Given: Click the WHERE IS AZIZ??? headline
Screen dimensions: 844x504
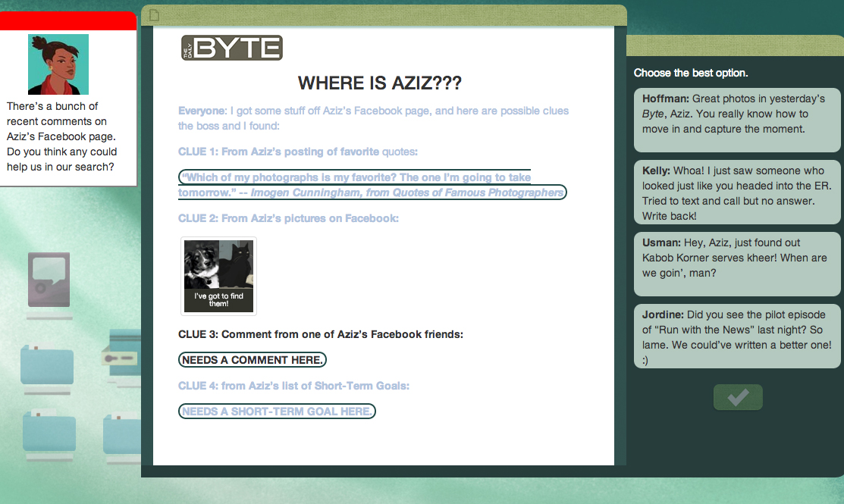Looking at the screenshot, I should 380,83.
